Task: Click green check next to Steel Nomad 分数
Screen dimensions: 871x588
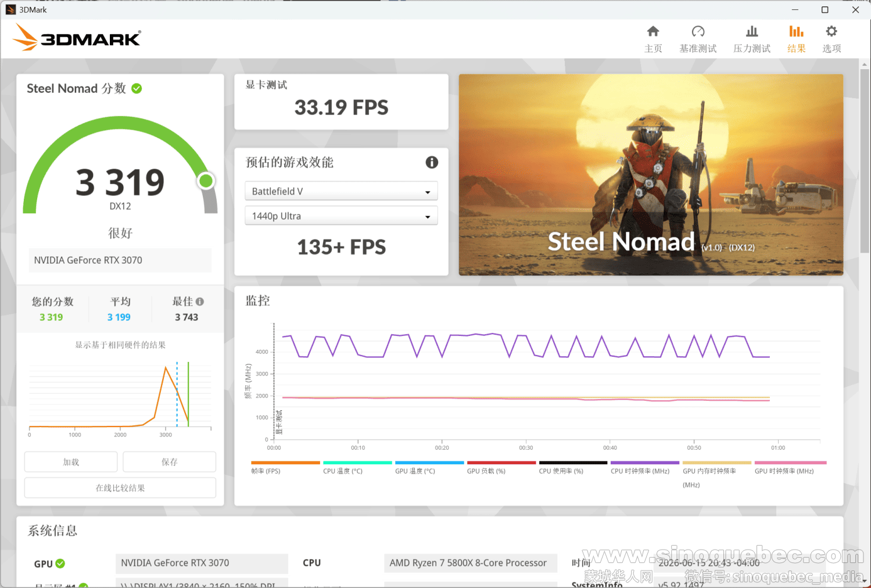Action: 137,88
